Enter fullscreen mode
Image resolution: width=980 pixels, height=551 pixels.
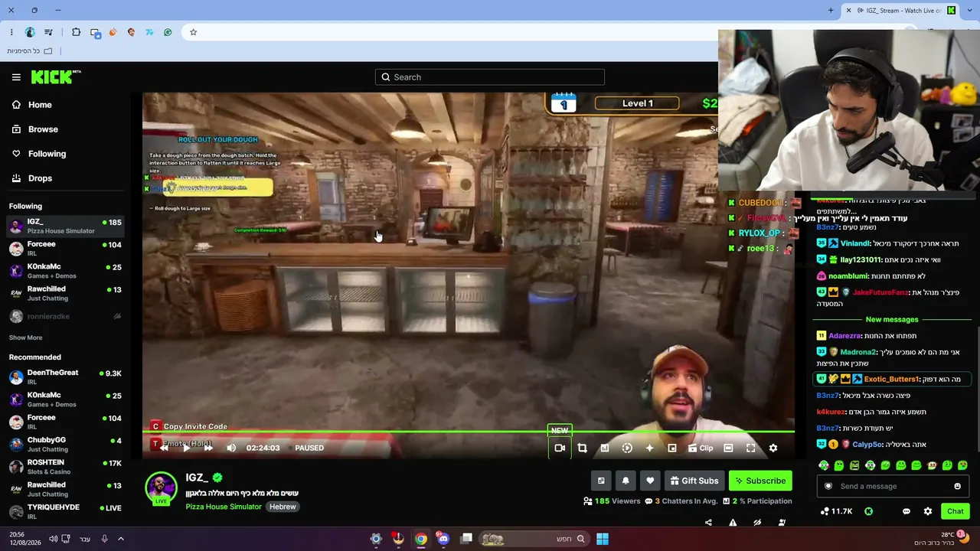(x=751, y=448)
